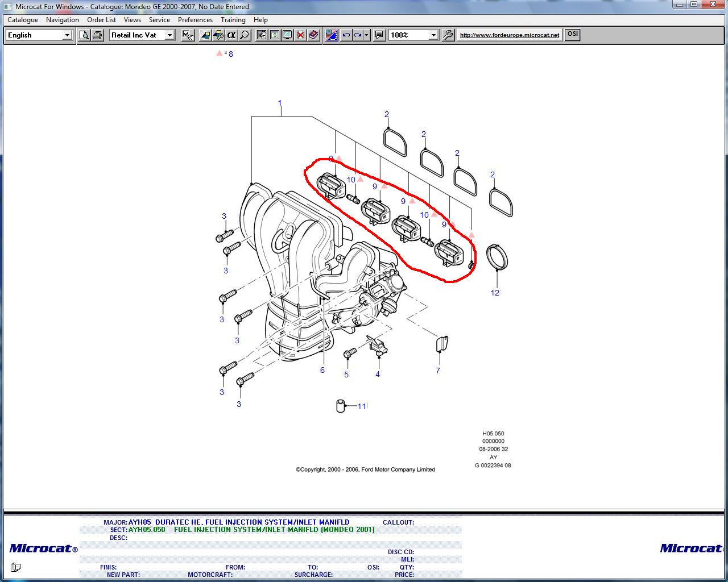Screen dimensions: 728x582
Task: Click the wrench tool icon
Action: tap(448, 35)
